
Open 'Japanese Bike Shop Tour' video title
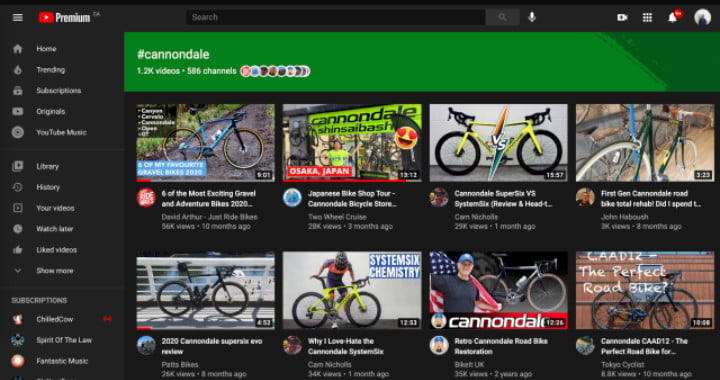pyautogui.click(x=352, y=199)
